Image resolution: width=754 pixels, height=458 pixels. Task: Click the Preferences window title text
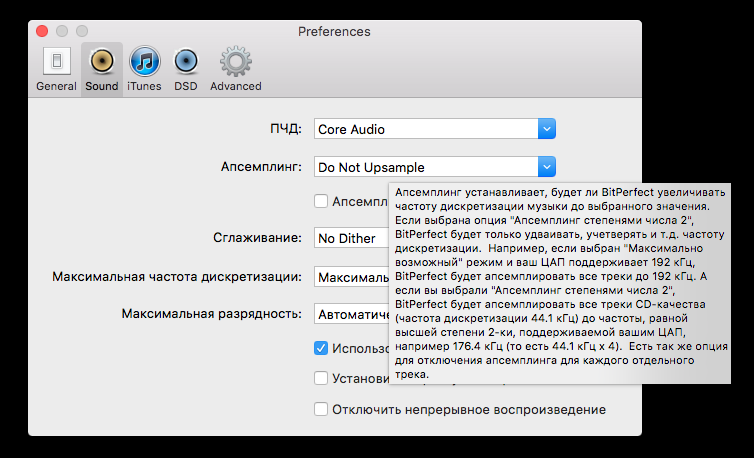[334, 32]
